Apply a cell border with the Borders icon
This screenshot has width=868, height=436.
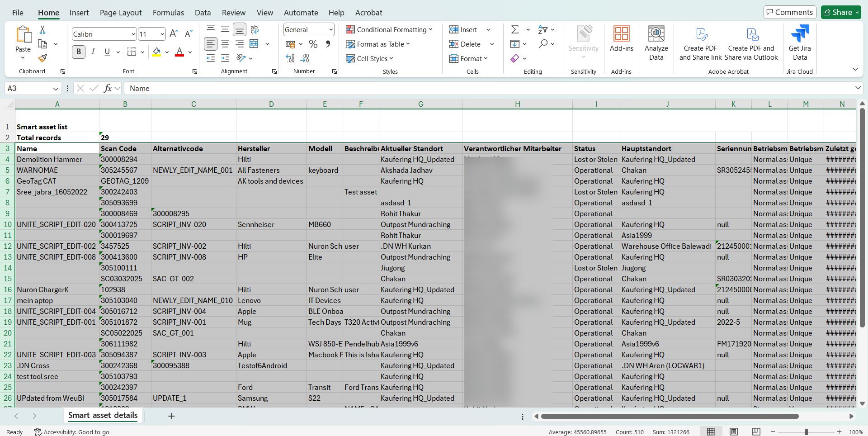132,52
